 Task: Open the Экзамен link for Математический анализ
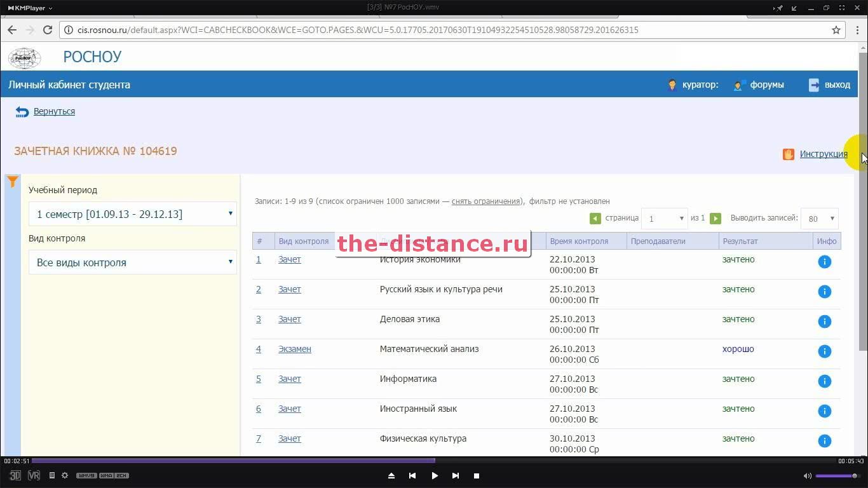[x=295, y=349]
